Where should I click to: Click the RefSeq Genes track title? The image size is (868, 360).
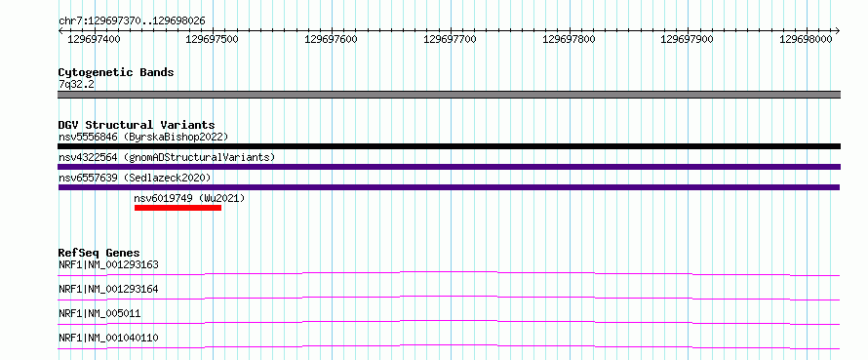click(x=99, y=253)
